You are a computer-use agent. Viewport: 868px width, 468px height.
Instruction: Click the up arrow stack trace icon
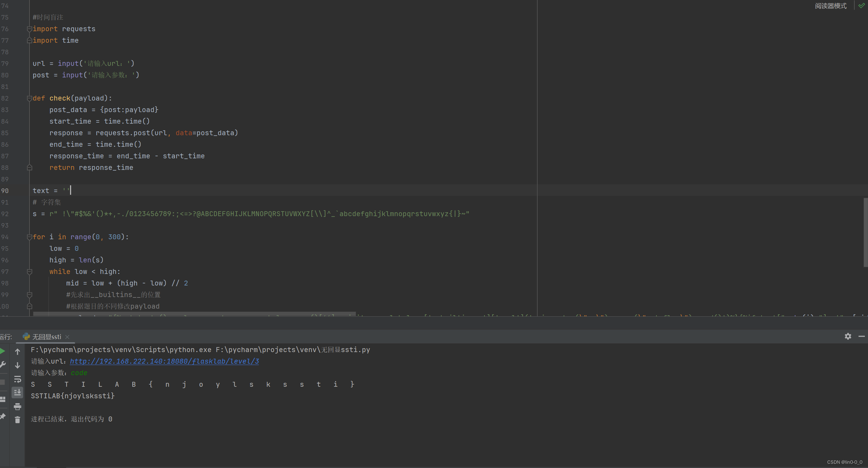click(x=18, y=351)
